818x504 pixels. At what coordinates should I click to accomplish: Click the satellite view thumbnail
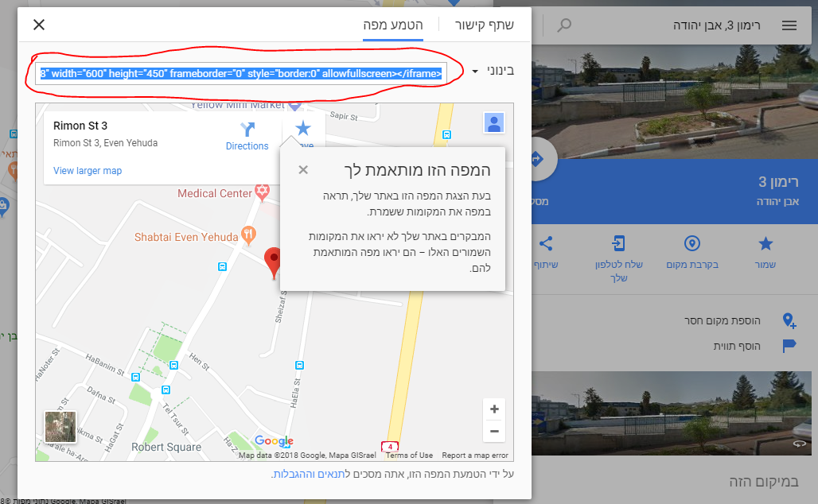(x=60, y=426)
